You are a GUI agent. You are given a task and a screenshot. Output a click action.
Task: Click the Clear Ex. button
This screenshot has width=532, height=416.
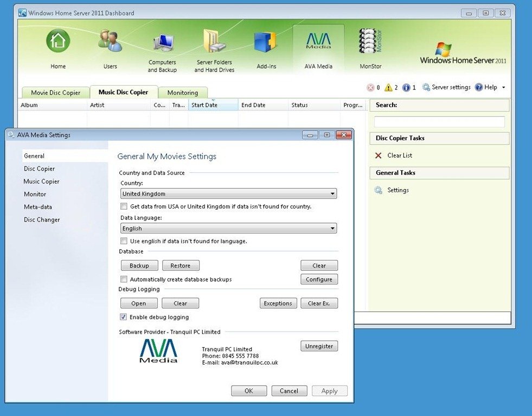coord(319,303)
